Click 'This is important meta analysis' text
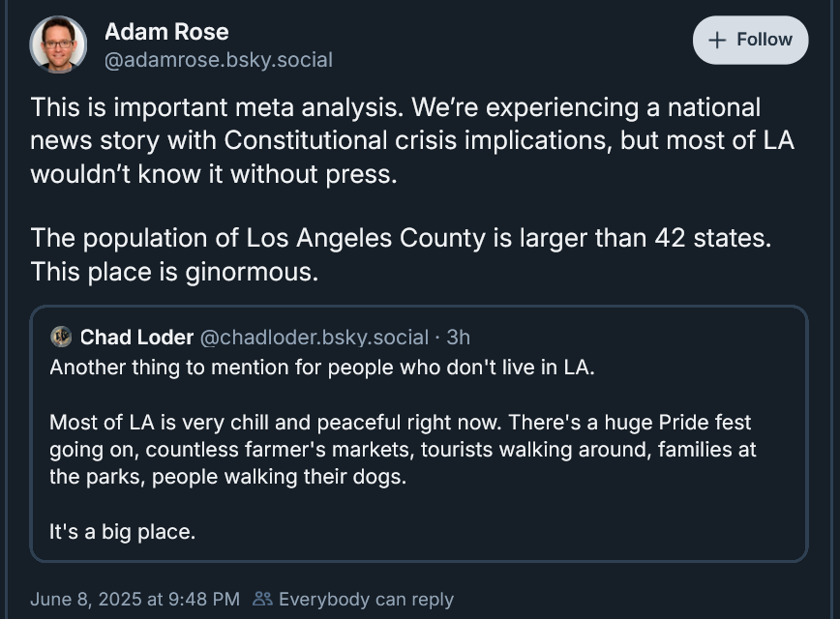The image size is (840, 619). point(217,107)
